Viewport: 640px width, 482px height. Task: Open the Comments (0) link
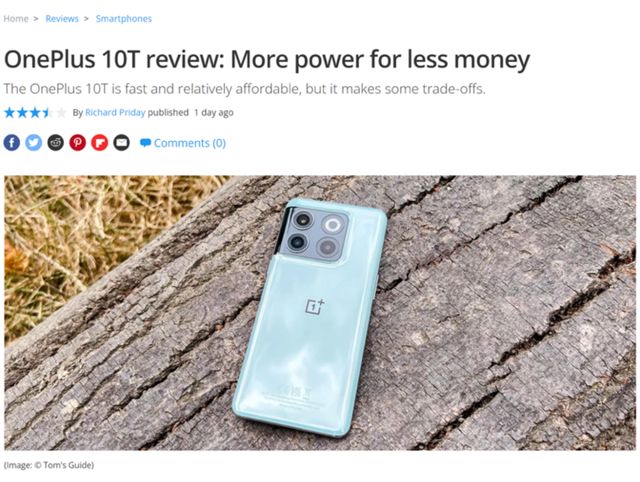(190, 143)
